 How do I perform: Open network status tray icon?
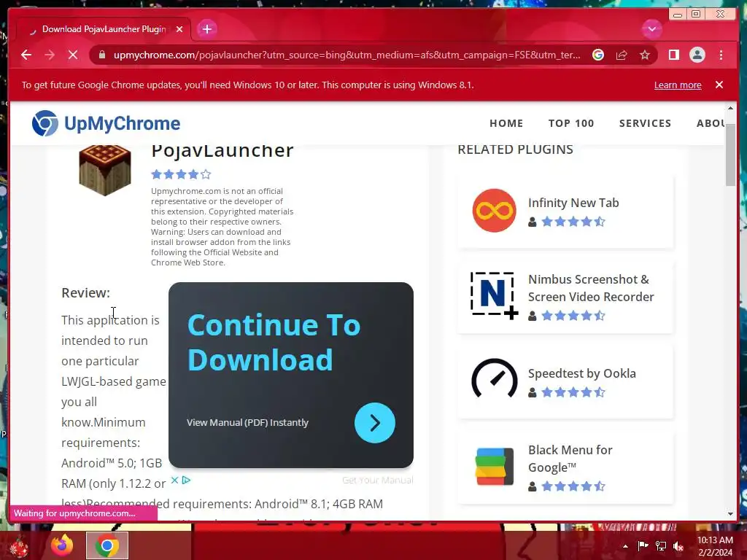pos(661,545)
